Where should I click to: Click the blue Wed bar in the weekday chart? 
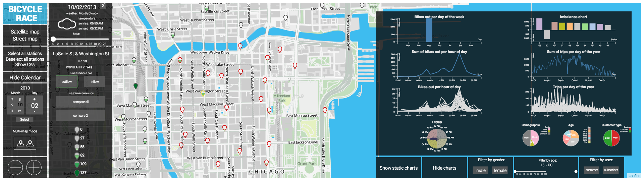[x=429, y=30]
